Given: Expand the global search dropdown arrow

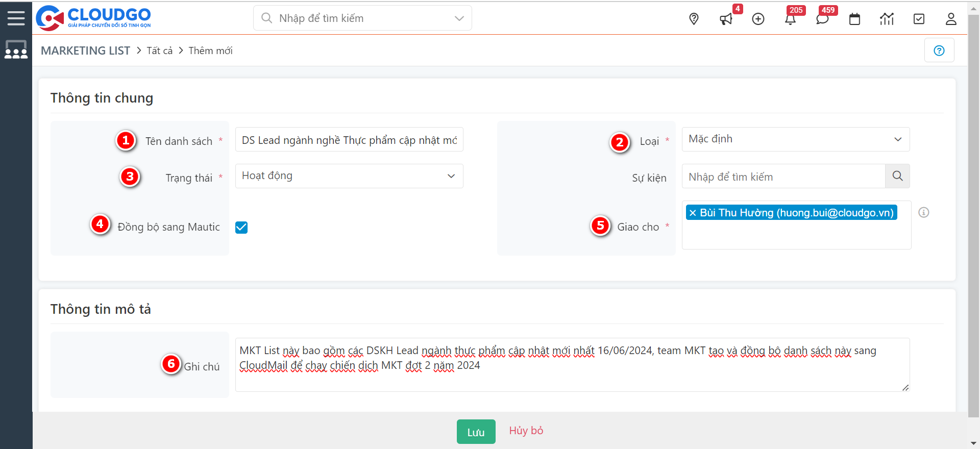Looking at the screenshot, I should tap(459, 18).
